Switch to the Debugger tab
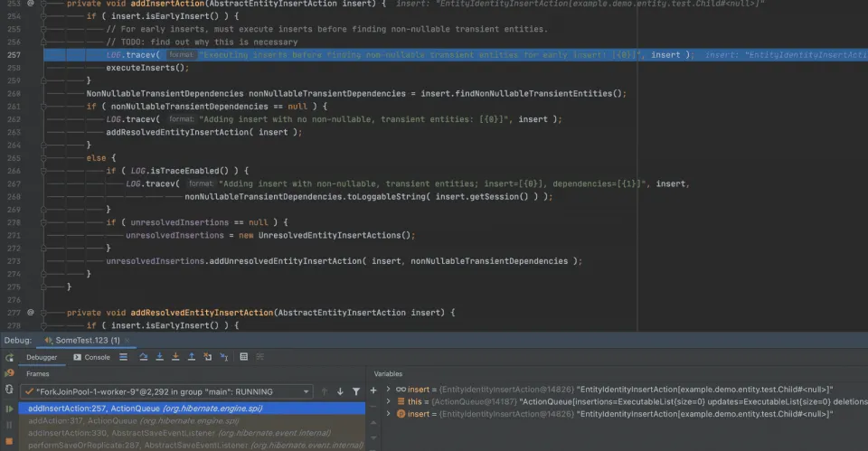 (x=42, y=358)
